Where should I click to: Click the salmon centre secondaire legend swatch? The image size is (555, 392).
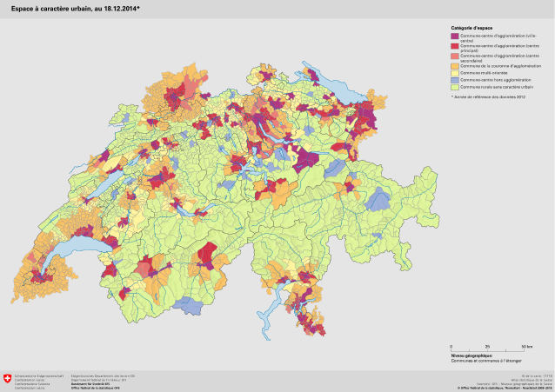coord(455,57)
